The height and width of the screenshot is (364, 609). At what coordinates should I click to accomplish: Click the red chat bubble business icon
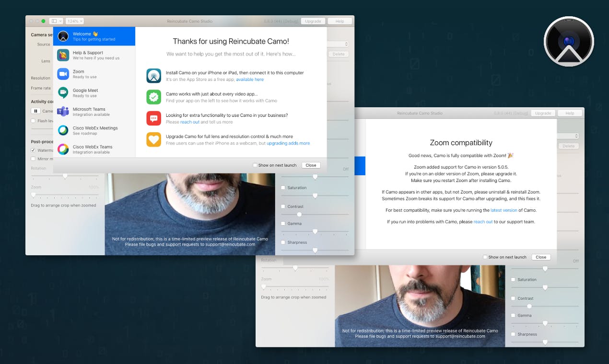(x=154, y=118)
